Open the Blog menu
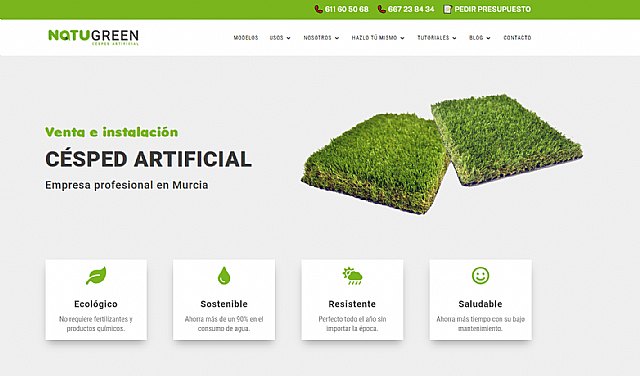640x376 pixels. 476,38
